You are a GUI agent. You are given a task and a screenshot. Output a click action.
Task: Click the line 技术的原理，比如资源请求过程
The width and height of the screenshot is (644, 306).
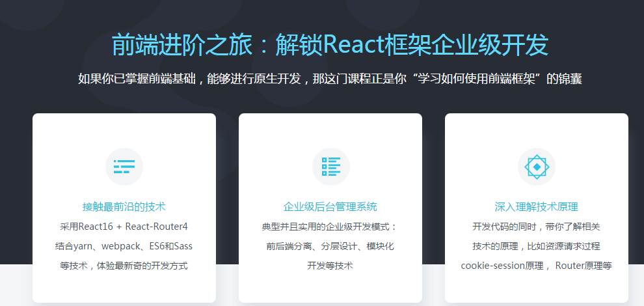(537, 246)
